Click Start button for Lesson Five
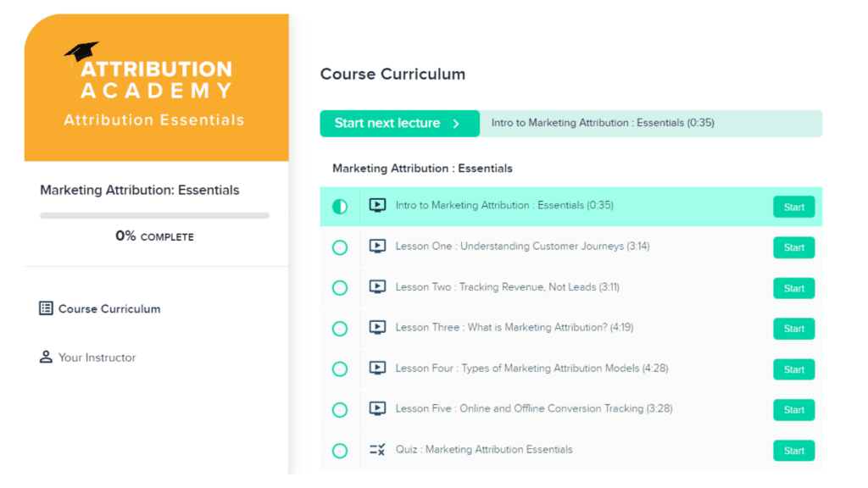The height and width of the screenshot is (488, 868). pos(793,410)
